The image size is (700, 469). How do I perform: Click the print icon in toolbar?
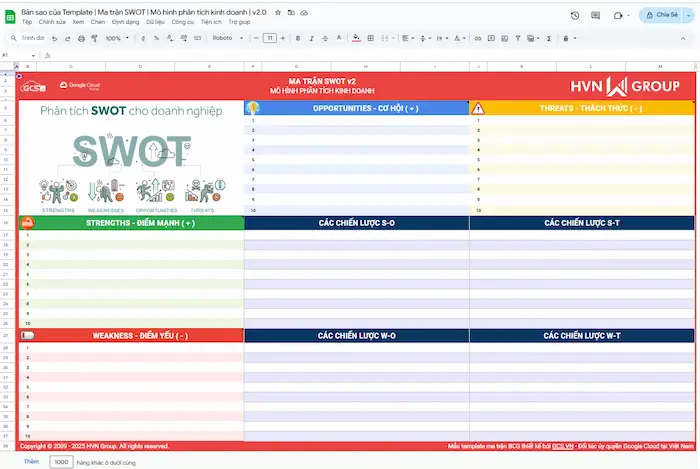point(81,38)
